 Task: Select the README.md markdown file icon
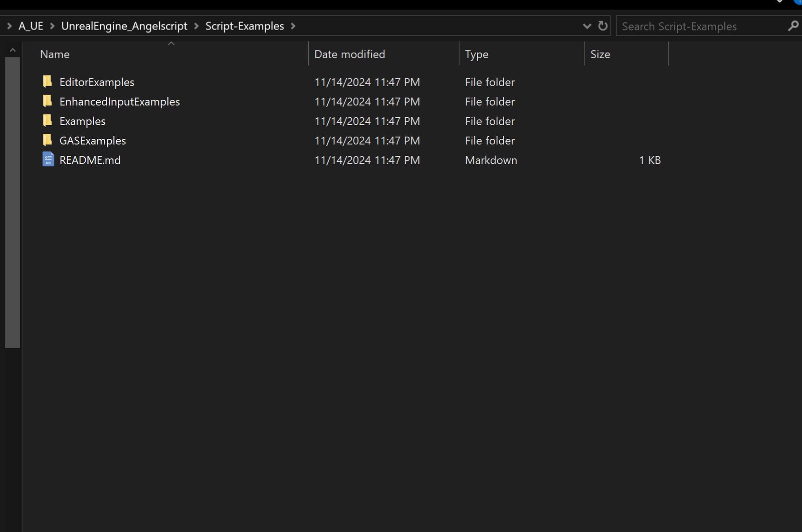click(x=48, y=159)
